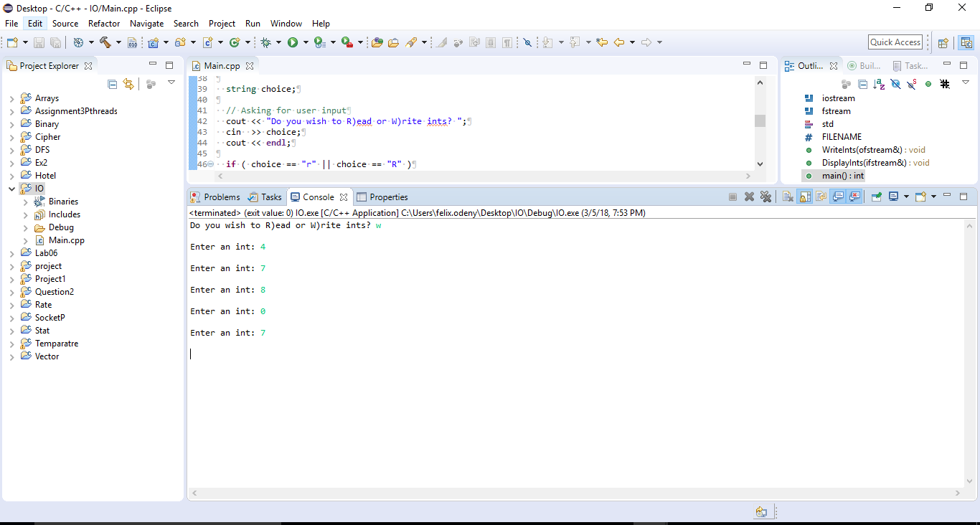980x525 pixels.
Task: Toggle Hide Static Members in Outline
Action: [911, 84]
